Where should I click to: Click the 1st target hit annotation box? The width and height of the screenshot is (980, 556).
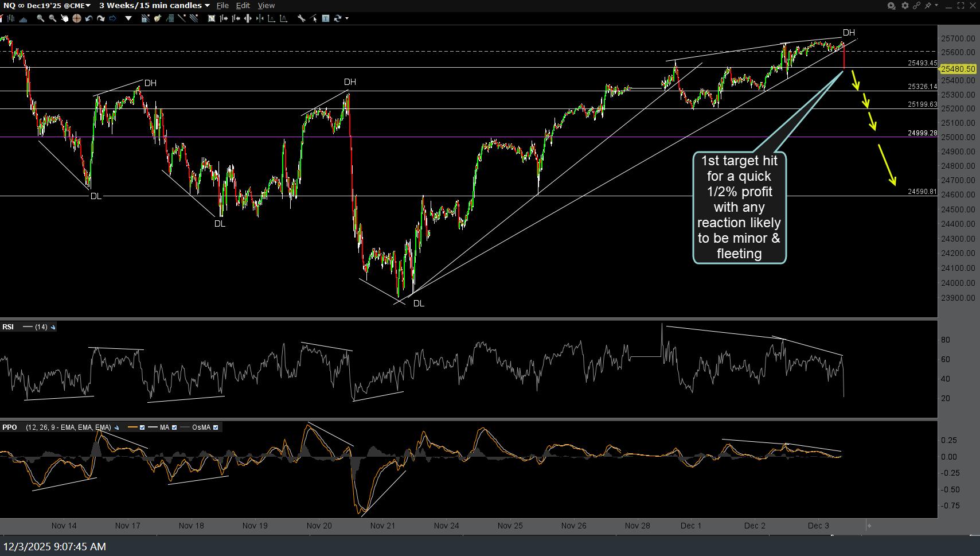[739, 207]
